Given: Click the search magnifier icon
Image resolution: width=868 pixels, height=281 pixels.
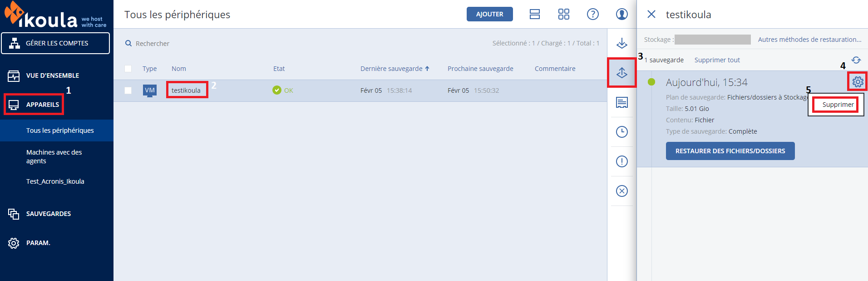Looking at the screenshot, I should (x=128, y=43).
